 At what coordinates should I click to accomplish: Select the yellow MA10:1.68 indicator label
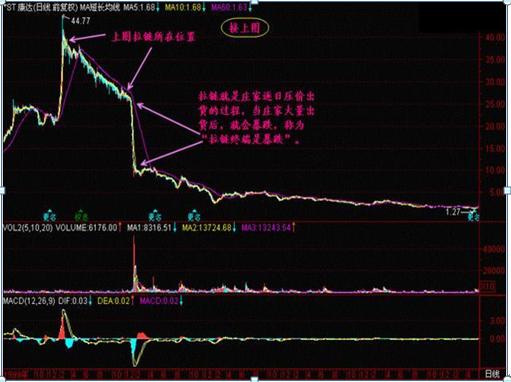[185, 7]
